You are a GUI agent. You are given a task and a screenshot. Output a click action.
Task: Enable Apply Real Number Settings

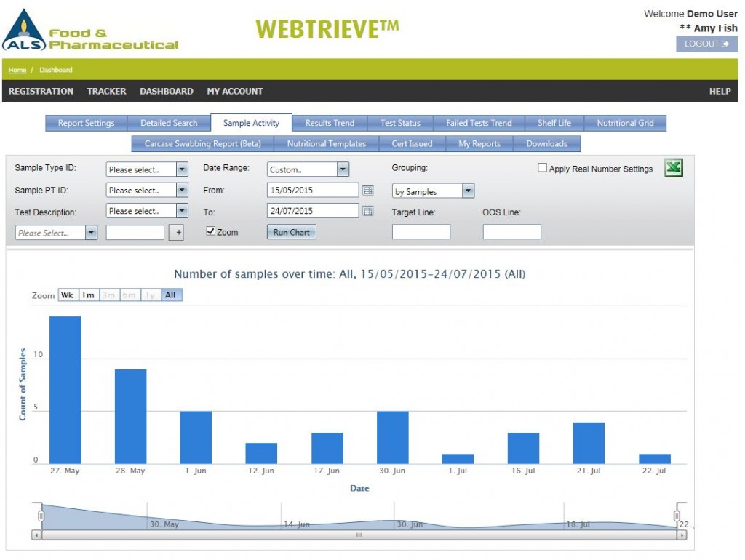coord(541,167)
